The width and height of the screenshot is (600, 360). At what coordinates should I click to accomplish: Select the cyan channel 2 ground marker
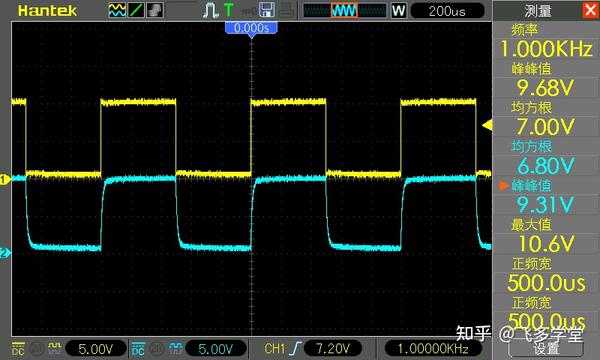5,253
